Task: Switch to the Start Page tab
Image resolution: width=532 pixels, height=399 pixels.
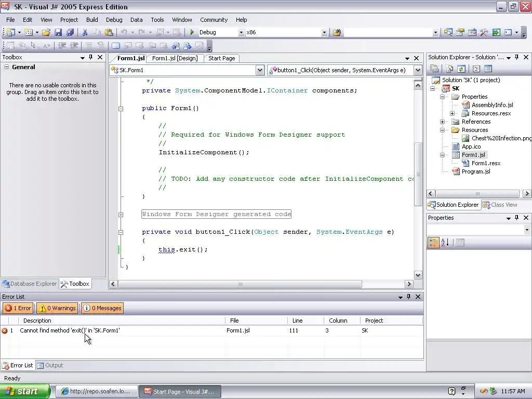Action: pos(221,58)
